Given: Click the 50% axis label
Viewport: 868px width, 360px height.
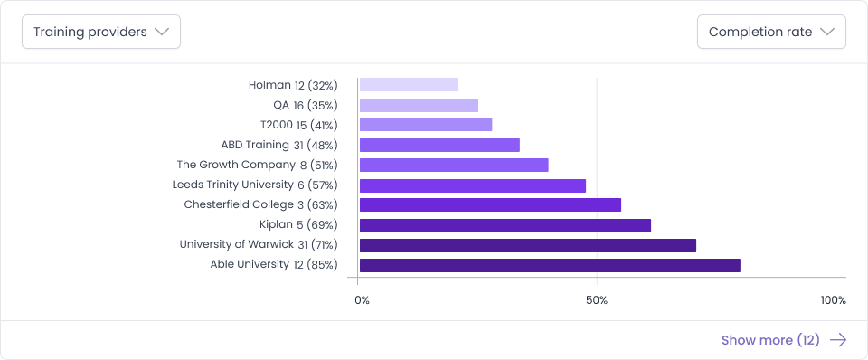Looking at the screenshot, I should tap(597, 300).
